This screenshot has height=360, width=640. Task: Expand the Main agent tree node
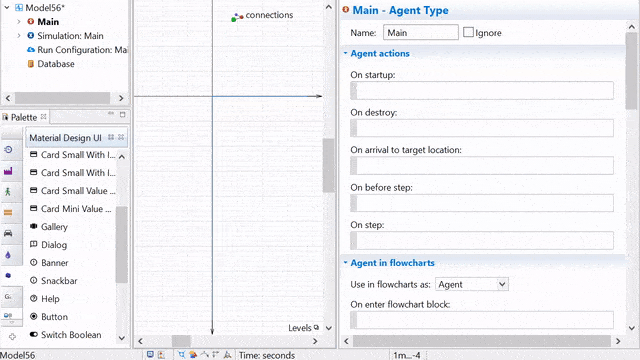[19, 22]
